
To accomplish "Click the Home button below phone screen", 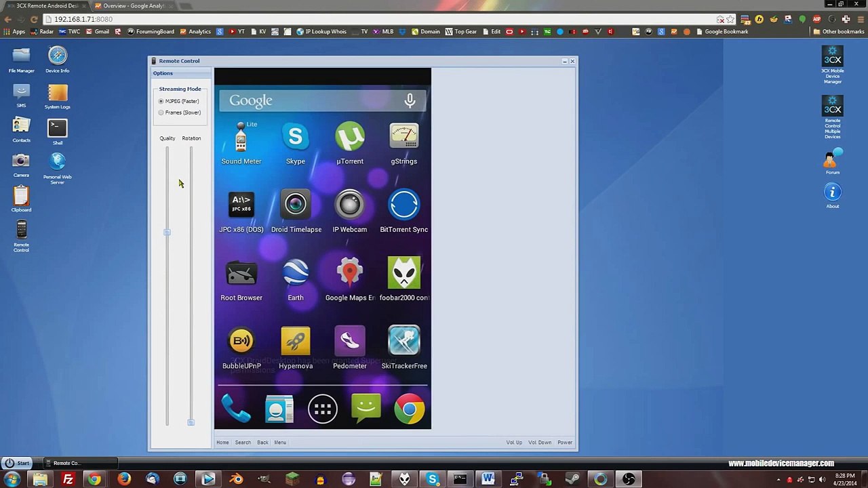I will [x=222, y=443].
